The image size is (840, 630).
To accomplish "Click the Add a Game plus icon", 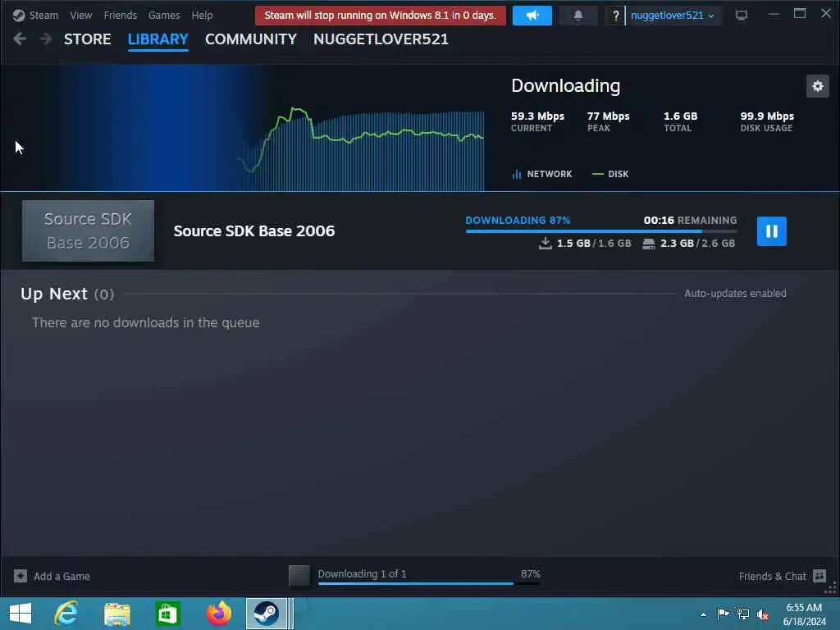I will tap(21, 576).
